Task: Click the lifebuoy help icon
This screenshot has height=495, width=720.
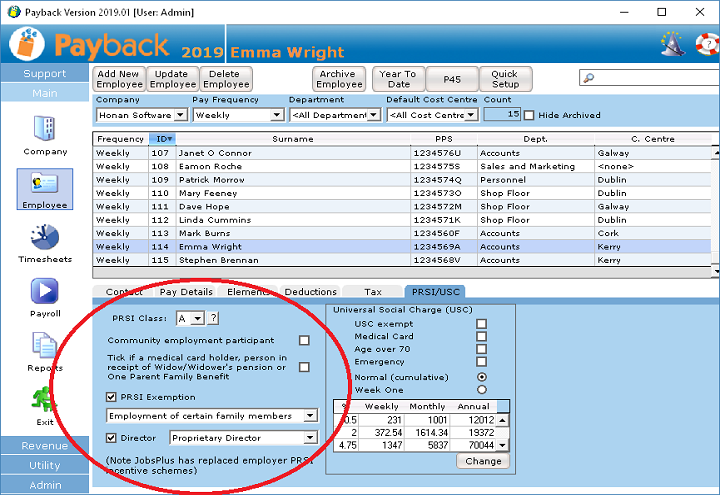Action: coord(707,45)
